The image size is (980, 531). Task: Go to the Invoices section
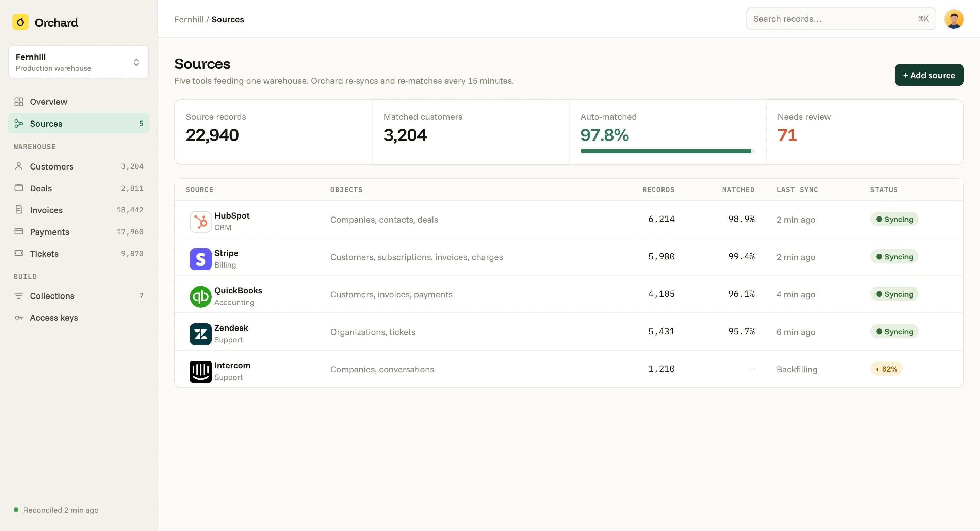tap(78, 210)
